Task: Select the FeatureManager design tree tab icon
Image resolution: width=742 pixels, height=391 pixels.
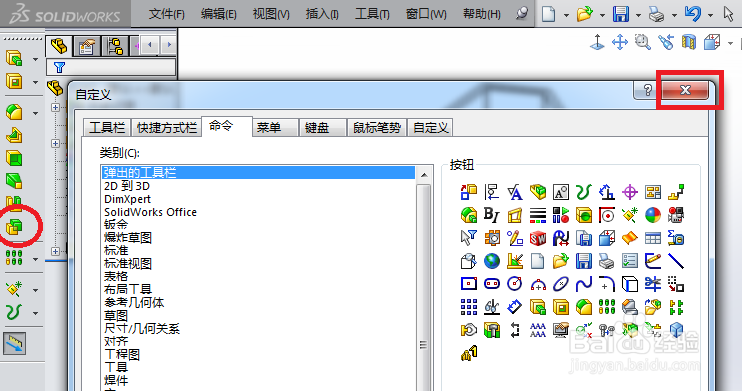Action: click(59, 46)
